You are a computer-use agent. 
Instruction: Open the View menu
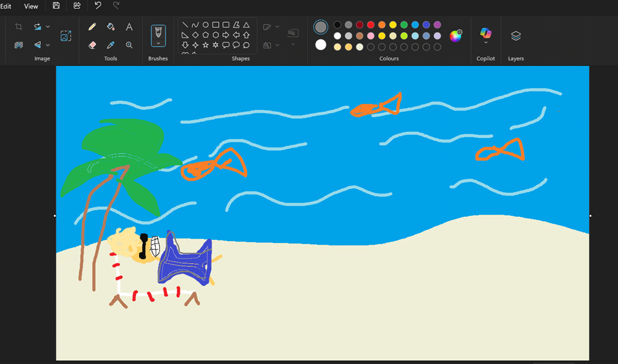point(31,6)
